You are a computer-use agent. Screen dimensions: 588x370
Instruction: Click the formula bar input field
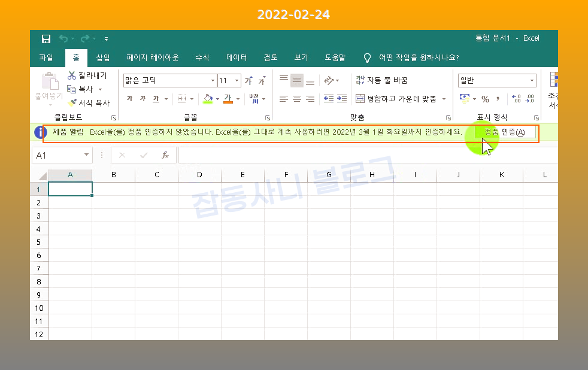(368, 155)
